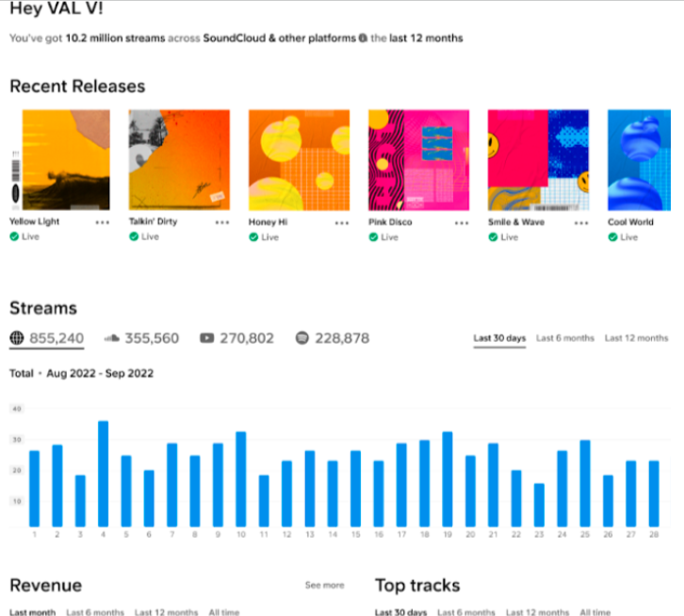Image resolution: width=684 pixels, height=616 pixels.
Task: Click Yellow Light green Live checkmark
Action: (14, 236)
